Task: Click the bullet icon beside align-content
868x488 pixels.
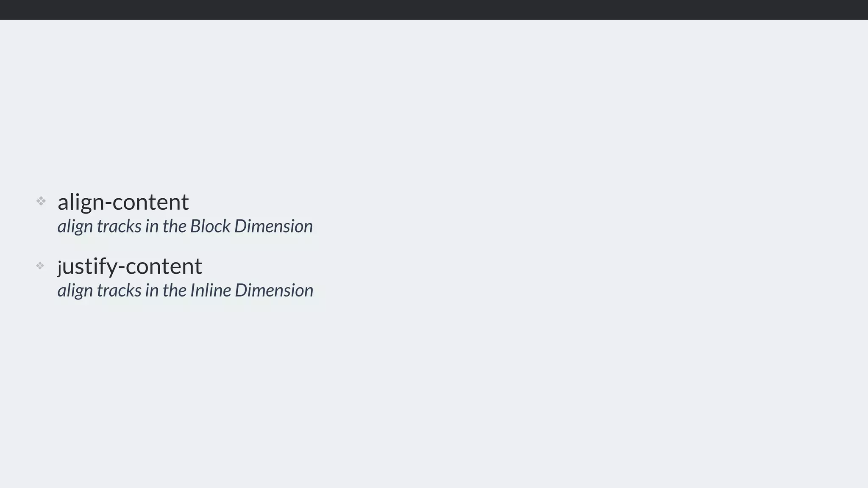Action: pyautogui.click(x=41, y=201)
